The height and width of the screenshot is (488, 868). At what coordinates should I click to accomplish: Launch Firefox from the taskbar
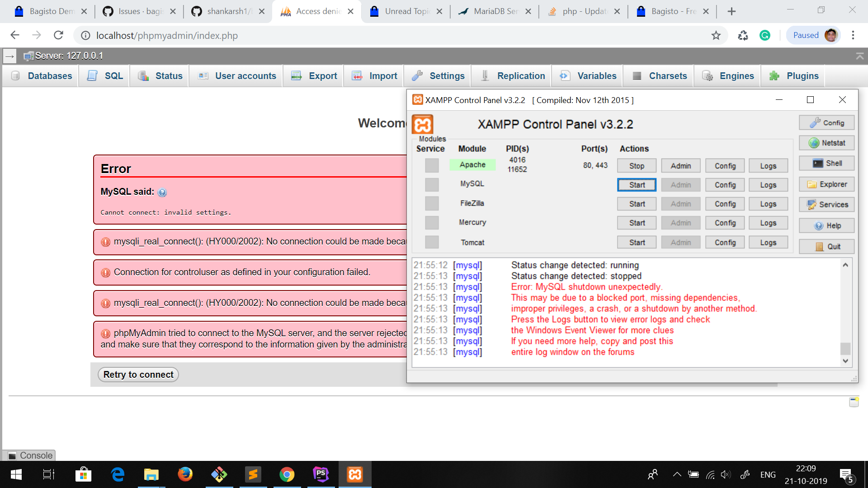point(185,474)
